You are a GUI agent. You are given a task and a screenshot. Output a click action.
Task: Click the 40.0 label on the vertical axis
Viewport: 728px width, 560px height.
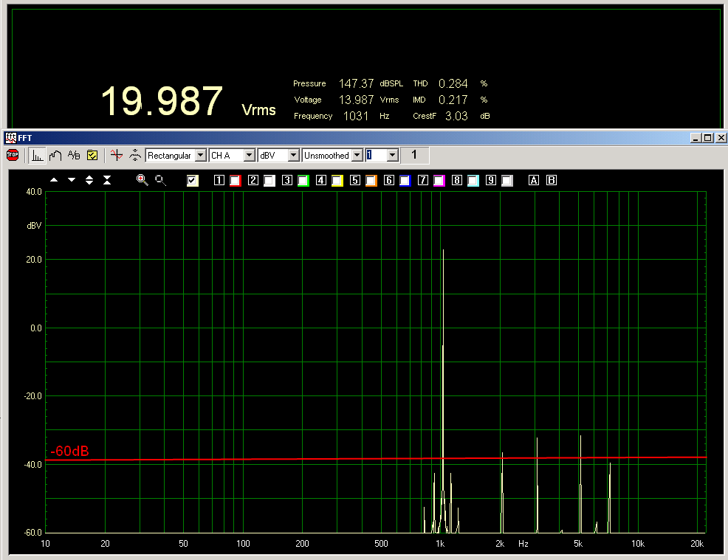coord(34,192)
